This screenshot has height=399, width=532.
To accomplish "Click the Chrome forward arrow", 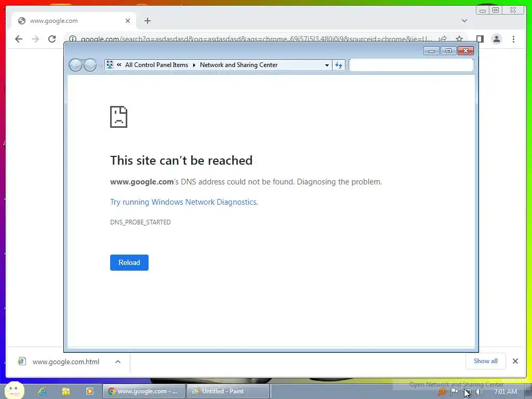I will [x=35, y=39].
